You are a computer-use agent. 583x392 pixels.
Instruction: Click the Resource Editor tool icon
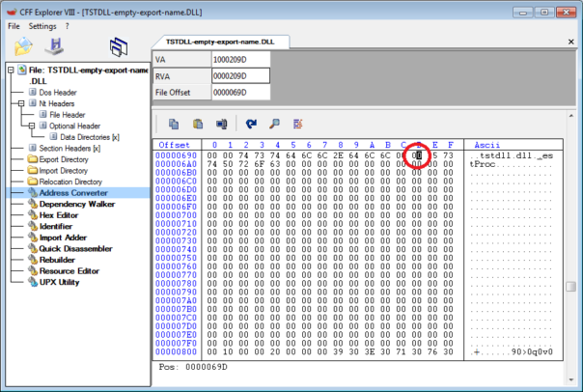point(33,270)
